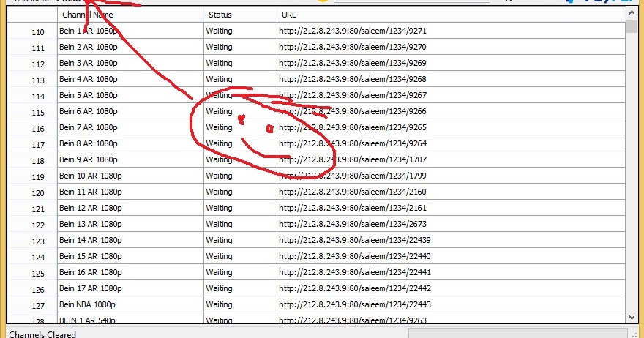Click URL ending in 1234/1707
Screen dimensions: 644x338
(x=353, y=159)
